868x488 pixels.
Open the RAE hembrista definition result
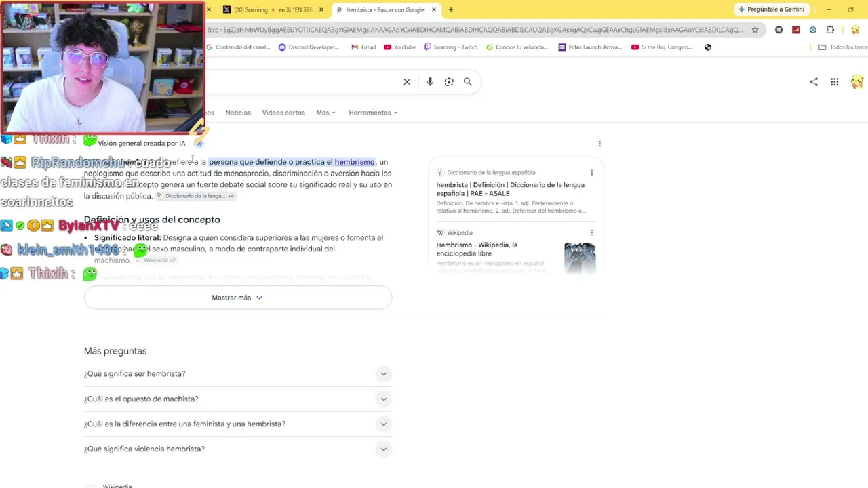(510, 189)
